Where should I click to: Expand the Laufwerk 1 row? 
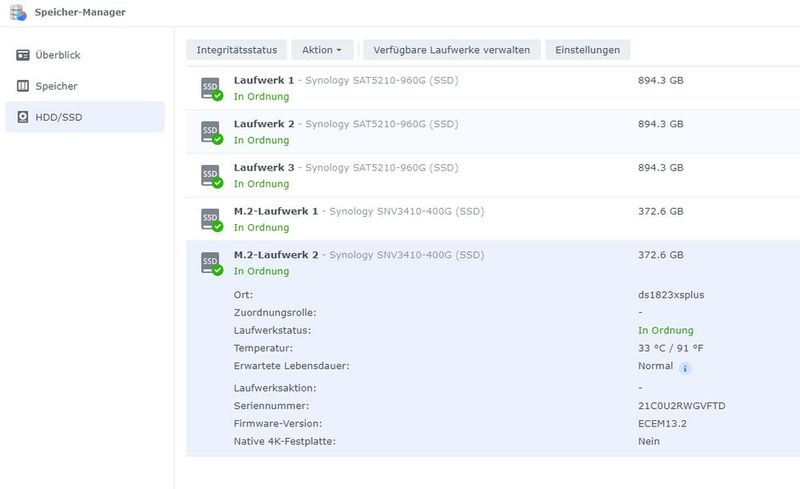(493, 88)
